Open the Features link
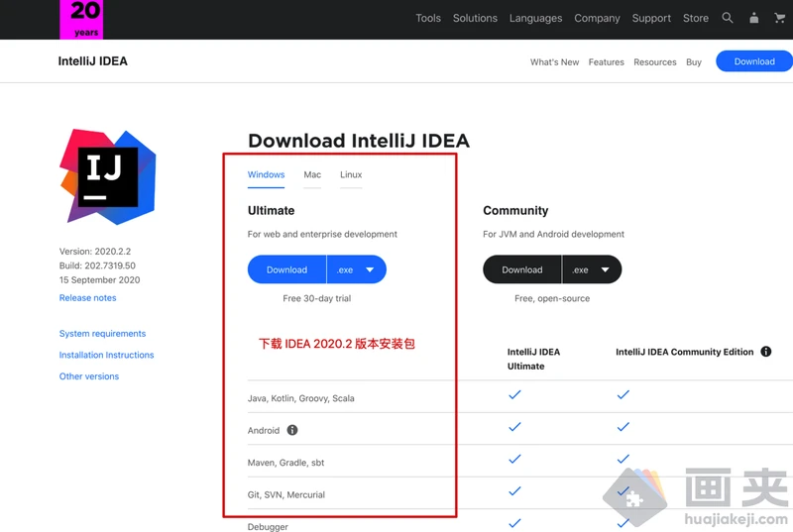793x532 pixels. 606,62
